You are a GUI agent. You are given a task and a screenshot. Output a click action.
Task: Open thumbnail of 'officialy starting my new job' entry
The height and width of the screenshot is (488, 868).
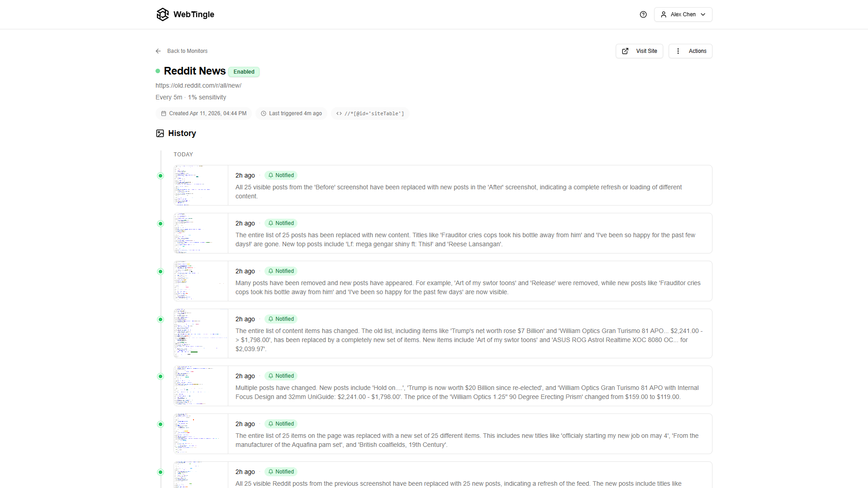[x=201, y=434]
